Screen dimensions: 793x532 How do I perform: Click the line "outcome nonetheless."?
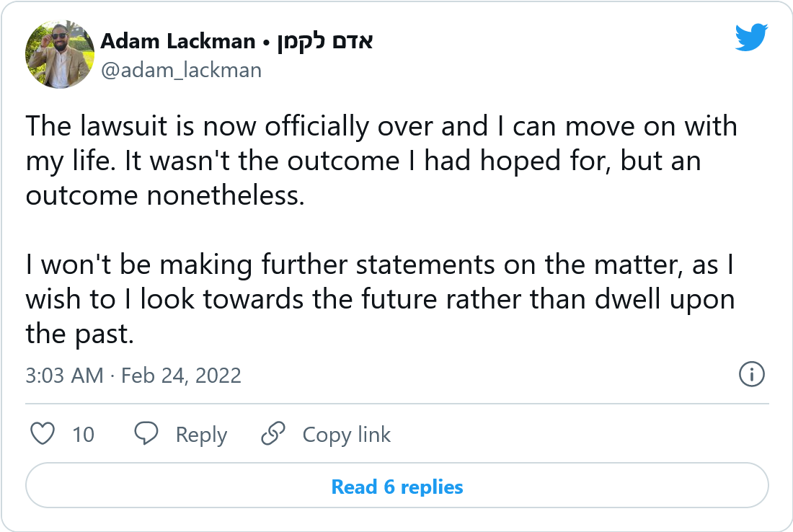pos(165,195)
